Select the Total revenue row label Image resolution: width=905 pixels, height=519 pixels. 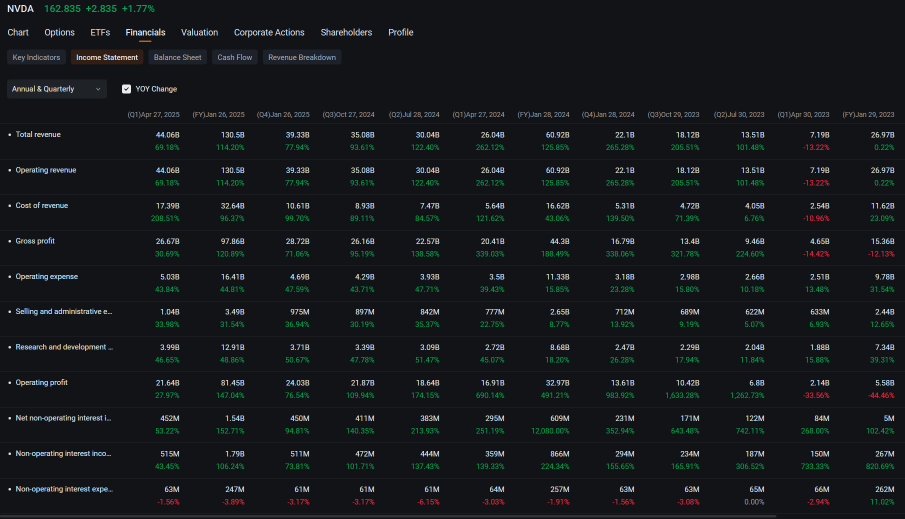(38, 135)
